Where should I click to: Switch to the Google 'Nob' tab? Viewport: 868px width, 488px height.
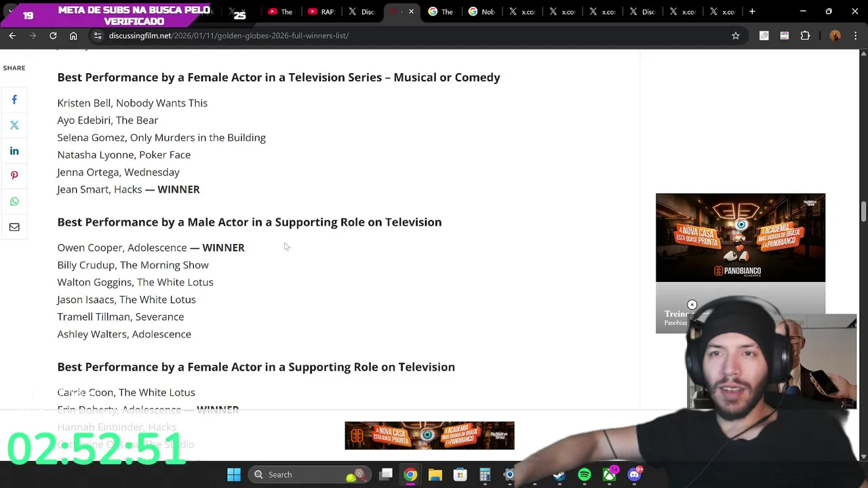481,12
